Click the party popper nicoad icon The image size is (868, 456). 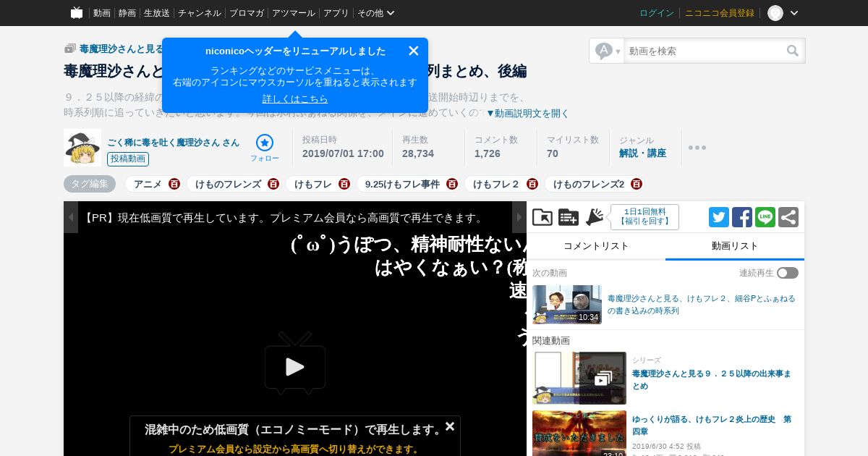coord(595,217)
